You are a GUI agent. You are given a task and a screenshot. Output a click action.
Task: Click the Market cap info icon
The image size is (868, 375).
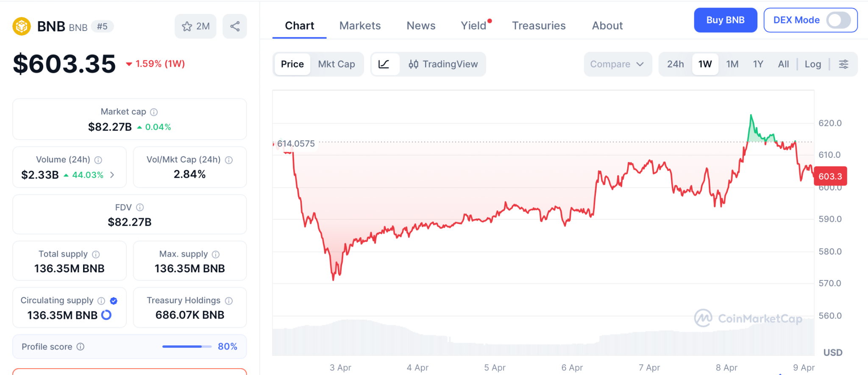point(154,112)
